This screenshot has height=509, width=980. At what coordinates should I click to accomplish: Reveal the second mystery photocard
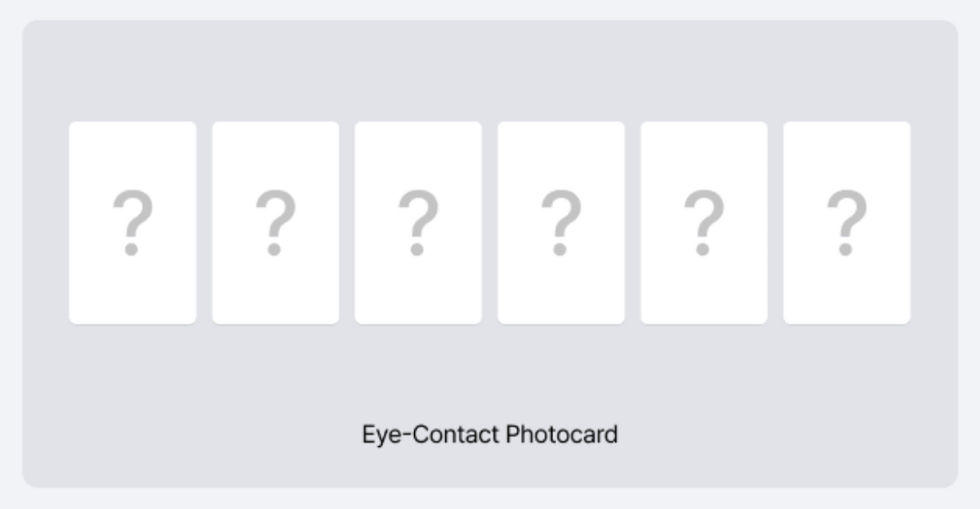(275, 222)
